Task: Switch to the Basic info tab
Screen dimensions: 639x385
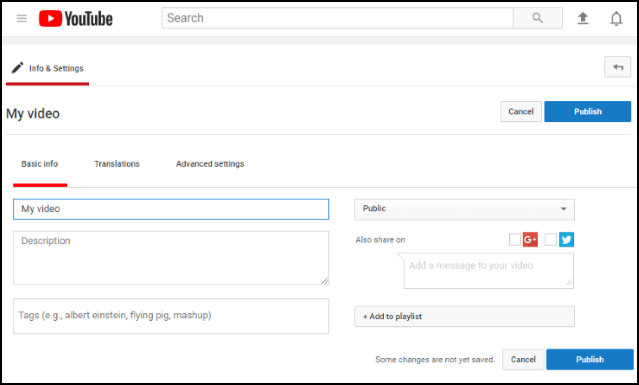Action: click(40, 164)
